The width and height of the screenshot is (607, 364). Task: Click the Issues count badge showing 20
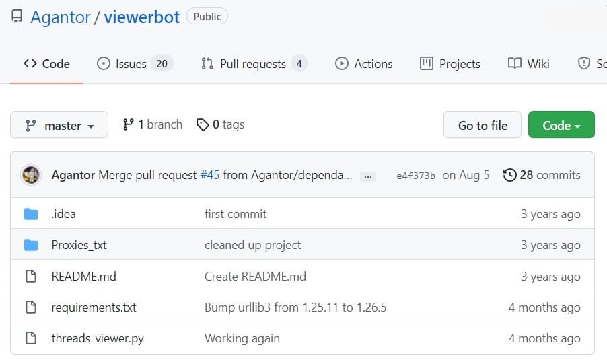click(162, 63)
